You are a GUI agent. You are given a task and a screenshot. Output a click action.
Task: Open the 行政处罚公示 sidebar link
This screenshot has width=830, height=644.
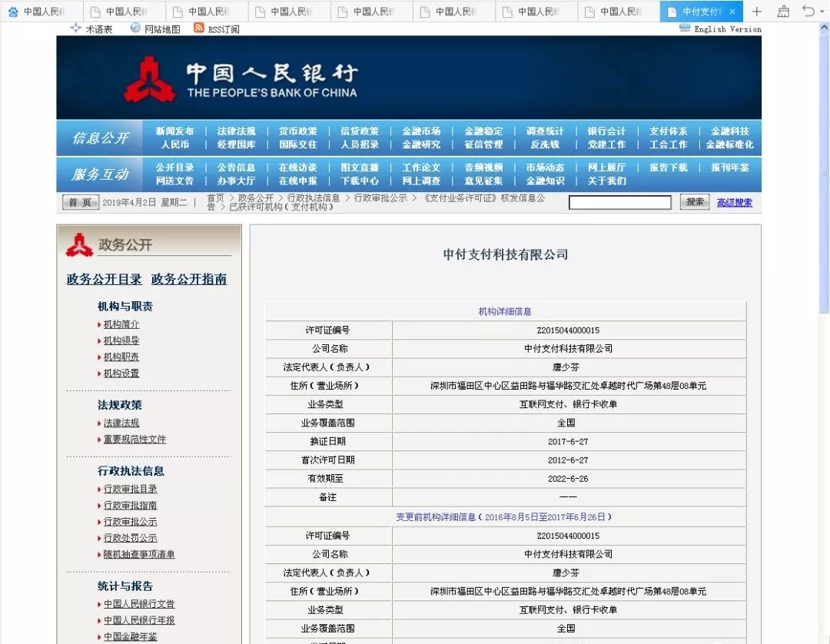pos(130,538)
